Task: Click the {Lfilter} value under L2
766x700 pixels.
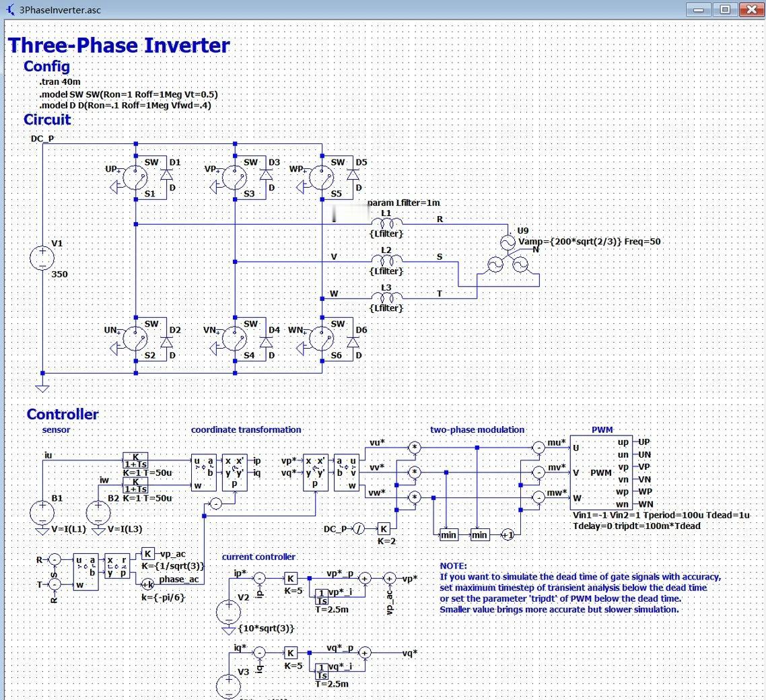Action: point(386,271)
